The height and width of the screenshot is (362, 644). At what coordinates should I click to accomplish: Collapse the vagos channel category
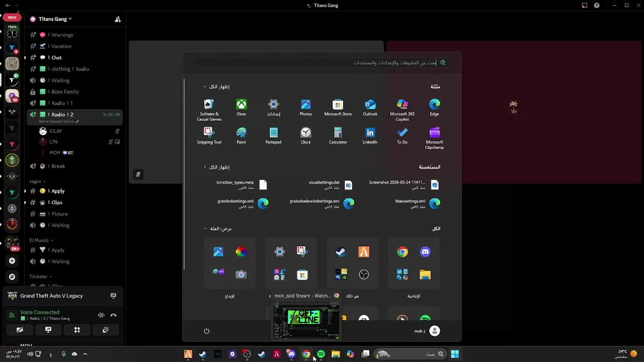tap(37, 182)
